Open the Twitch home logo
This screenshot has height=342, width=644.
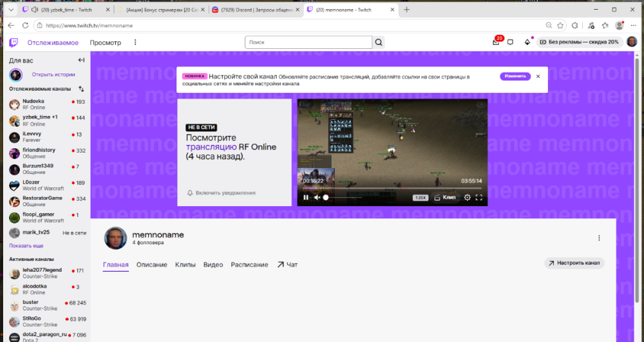14,43
